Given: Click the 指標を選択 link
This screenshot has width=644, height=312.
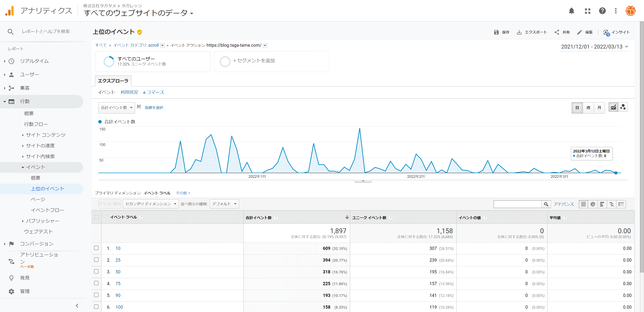Looking at the screenshot, I should (x=154, y=108).
